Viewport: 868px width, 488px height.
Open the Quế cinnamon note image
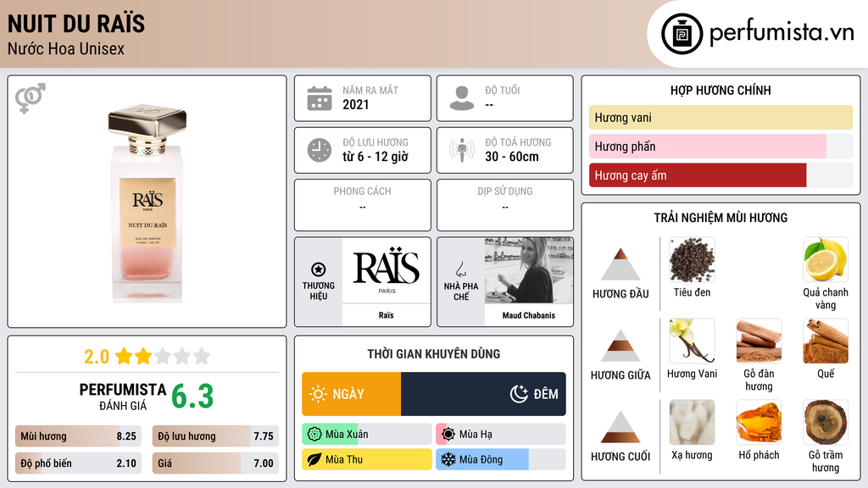[826, 341]
